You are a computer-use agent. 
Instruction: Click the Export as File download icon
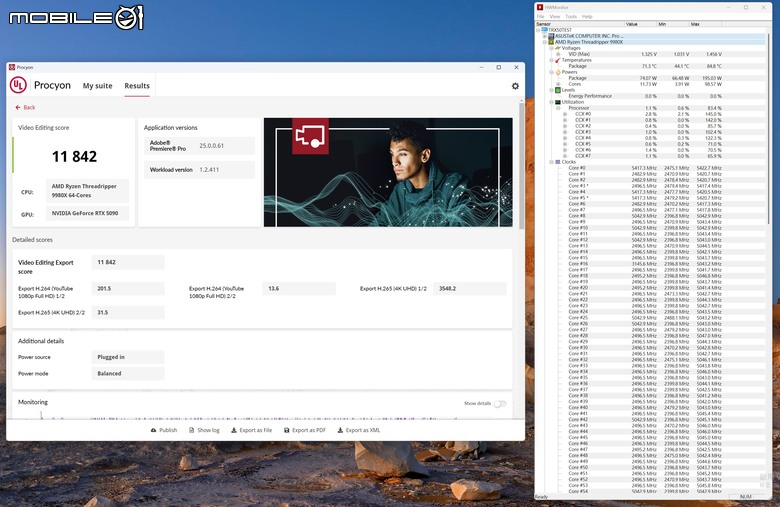[234, 430]
